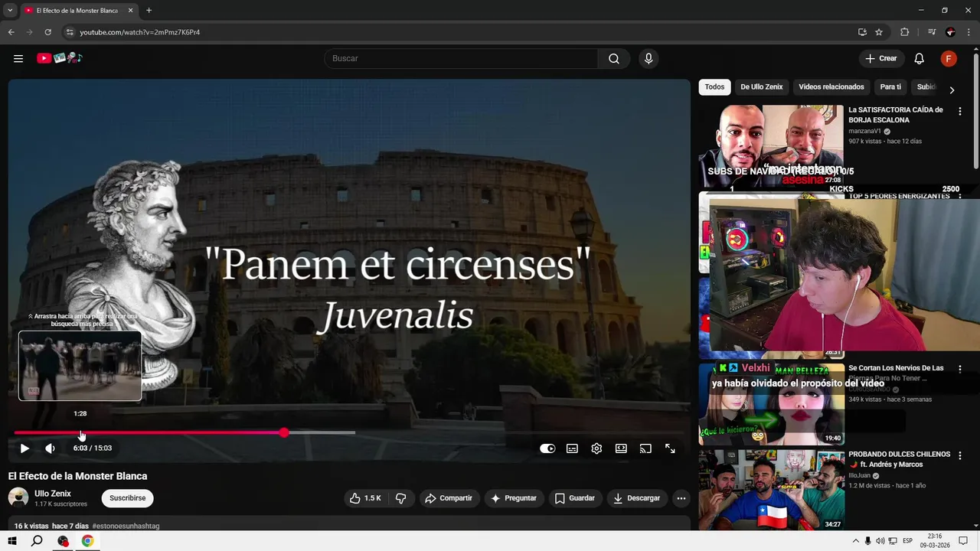Open Chrome extensions puzzle icon
Image resolution: width=980 pixels, height=551 pixels.
point(905,32)
